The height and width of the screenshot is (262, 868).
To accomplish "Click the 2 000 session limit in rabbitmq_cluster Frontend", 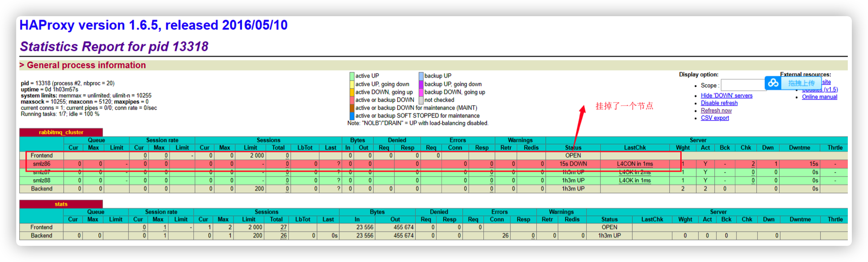I will (250, 156).
